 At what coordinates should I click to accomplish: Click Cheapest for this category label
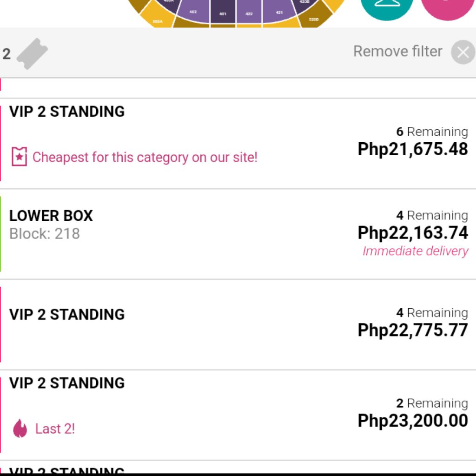(145, 157)
